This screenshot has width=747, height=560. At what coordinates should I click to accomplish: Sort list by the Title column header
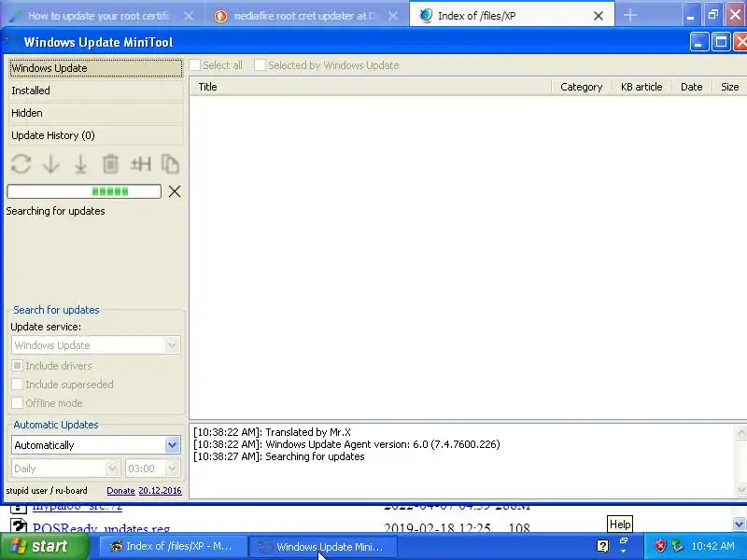370,87
